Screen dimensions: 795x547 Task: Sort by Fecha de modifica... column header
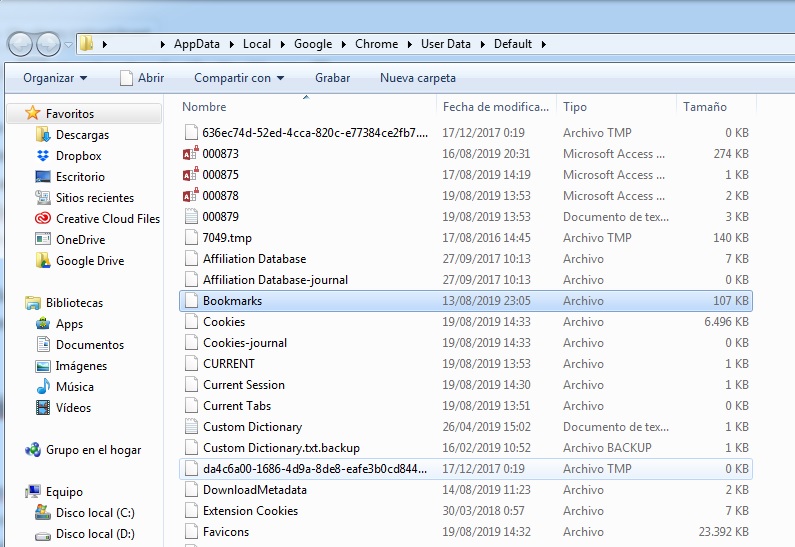[x=496, y=107]
